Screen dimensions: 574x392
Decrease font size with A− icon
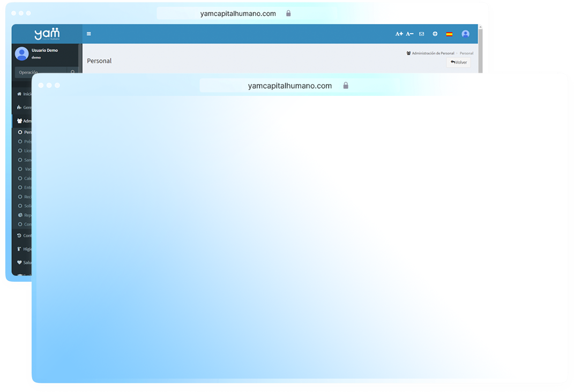[x=409, y=34]
